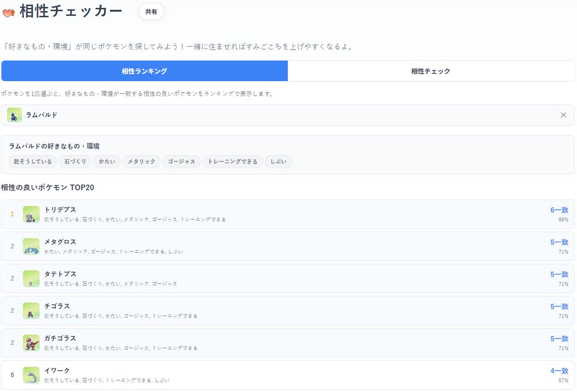Image resolution: width=577 pixels, height=392 pixels.
Task: Click the 86% value in the トリデプス row
Action: pos(564,219)
